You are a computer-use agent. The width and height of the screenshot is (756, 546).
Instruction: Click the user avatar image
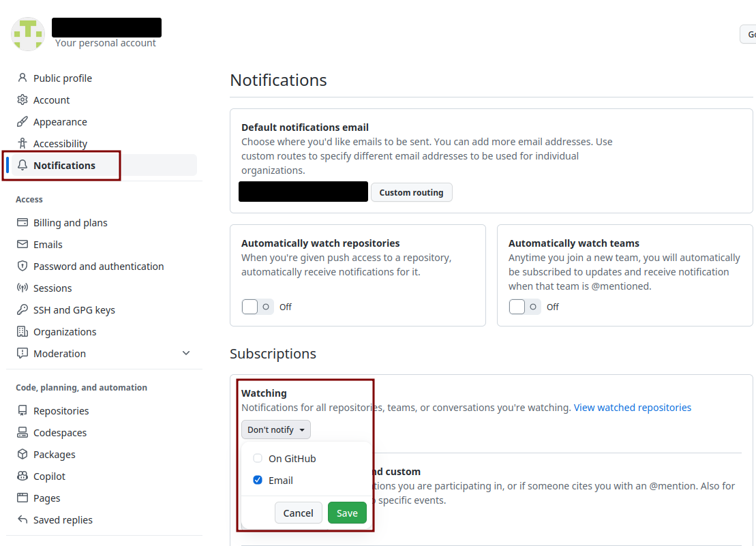coord(28,33)
